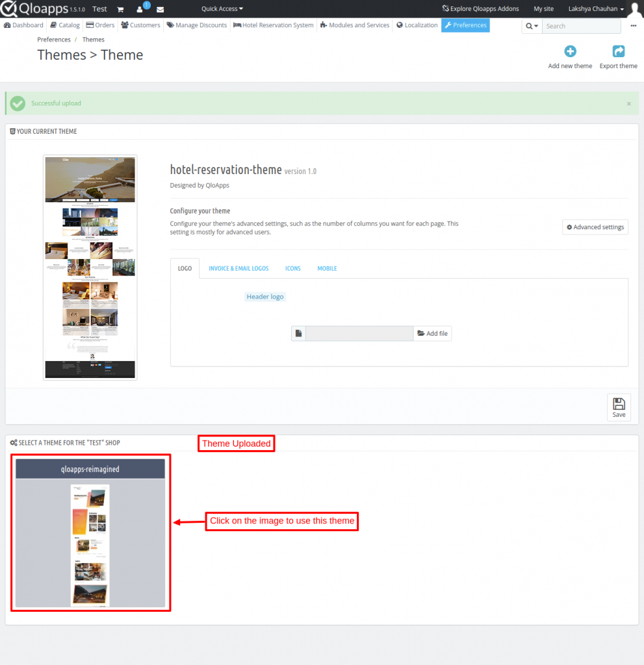Image resolution: width=644 pixels, height=665 pixels.
Task: Switch to the Icons tab
Action: point(293,268)
